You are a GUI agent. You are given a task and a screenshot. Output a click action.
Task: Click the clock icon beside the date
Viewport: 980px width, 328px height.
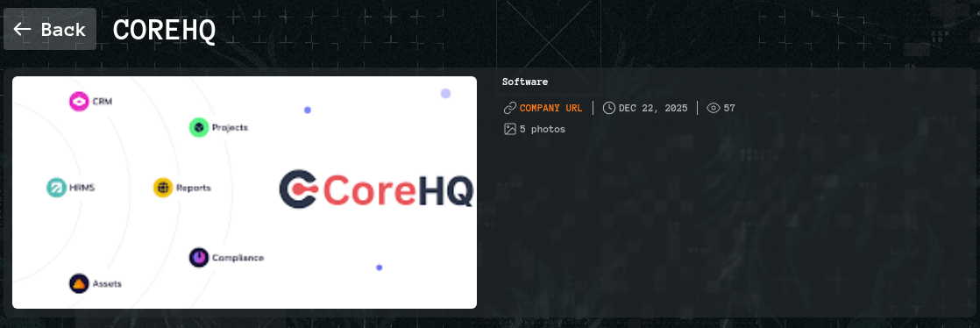(x=608, y=108)
